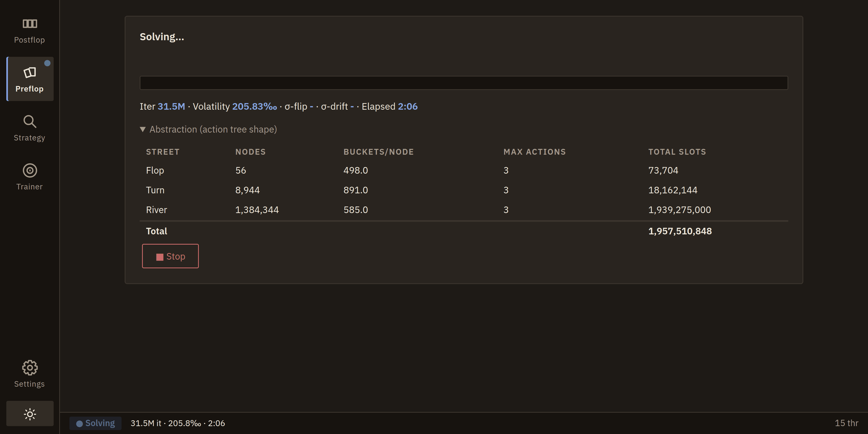Click River buckets value 585.0
868x434 pixels.
tap(356, 210)
